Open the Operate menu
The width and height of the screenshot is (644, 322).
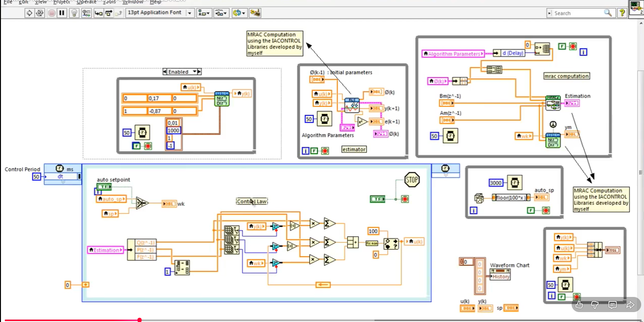(x=87, y=2)
